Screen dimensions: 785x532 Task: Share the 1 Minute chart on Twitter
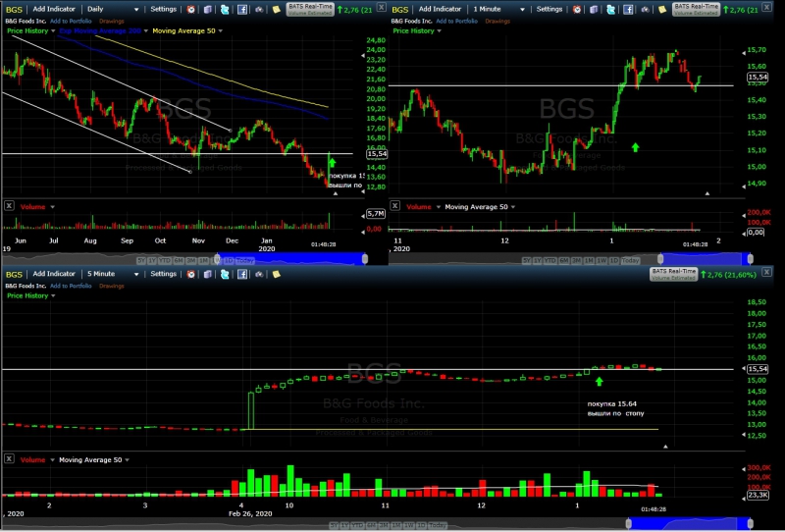pos(610,9)
